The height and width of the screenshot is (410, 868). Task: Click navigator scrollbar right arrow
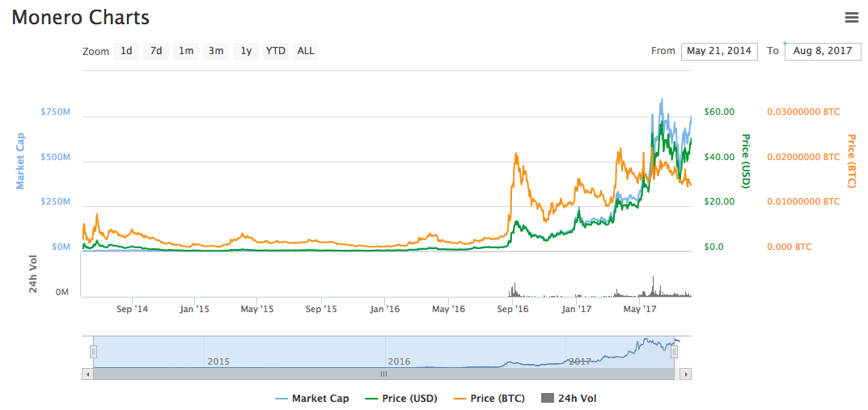[x=686, y=374]
